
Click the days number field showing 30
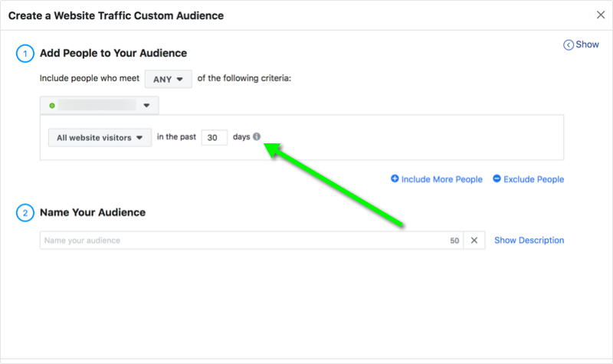[215, 138]
